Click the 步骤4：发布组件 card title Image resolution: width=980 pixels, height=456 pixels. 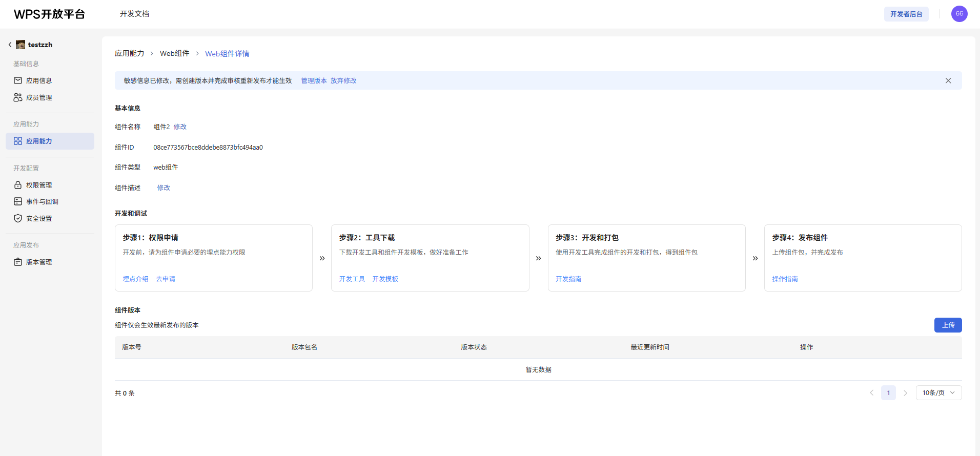(800, 237)
